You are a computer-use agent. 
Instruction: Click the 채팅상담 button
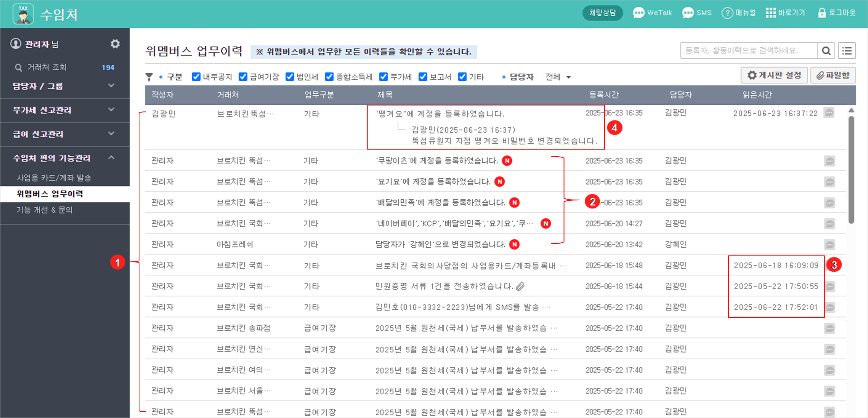[602, 13]
